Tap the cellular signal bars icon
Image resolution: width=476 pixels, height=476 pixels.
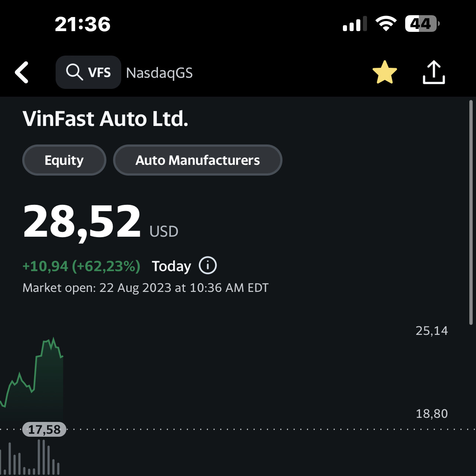click(x=354, y=24)
